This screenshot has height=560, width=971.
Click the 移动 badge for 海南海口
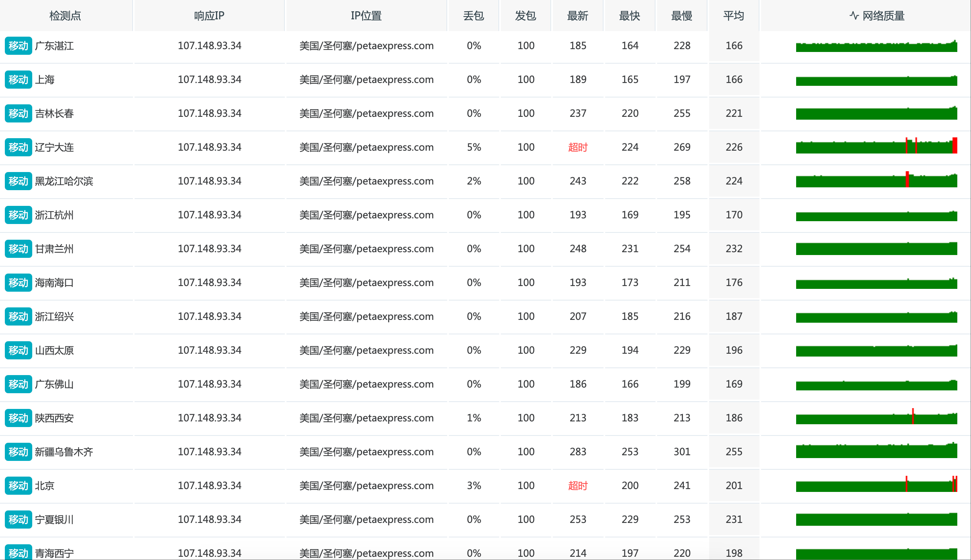click(19, 283)
